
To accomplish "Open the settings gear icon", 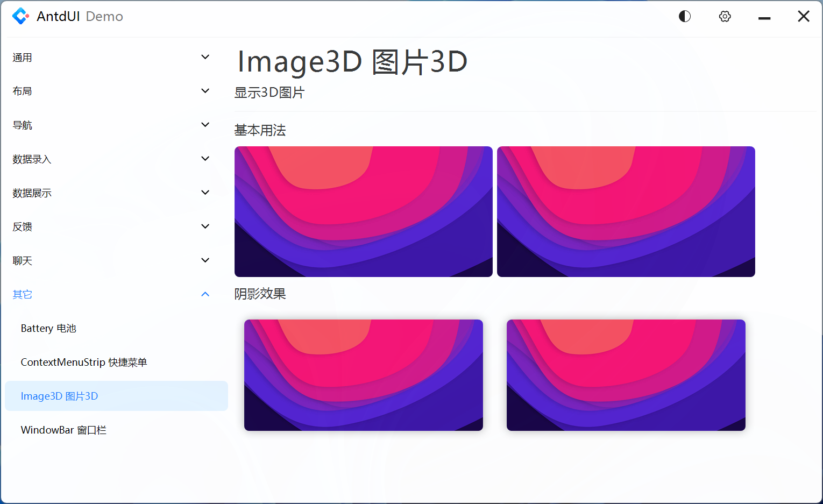I will click(725, 16).
